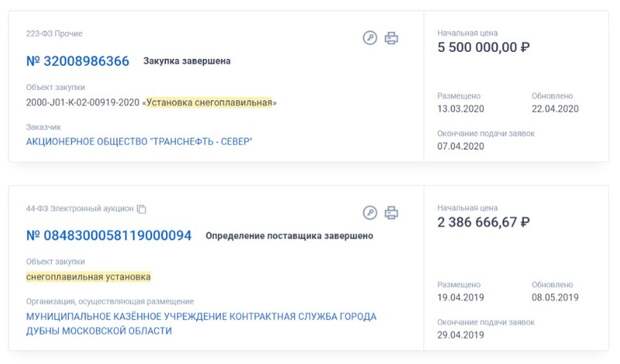Screen dimensions: 620x364
Task: Print purchase 32008986366 using printer icon
Action: tap(391, 38)
